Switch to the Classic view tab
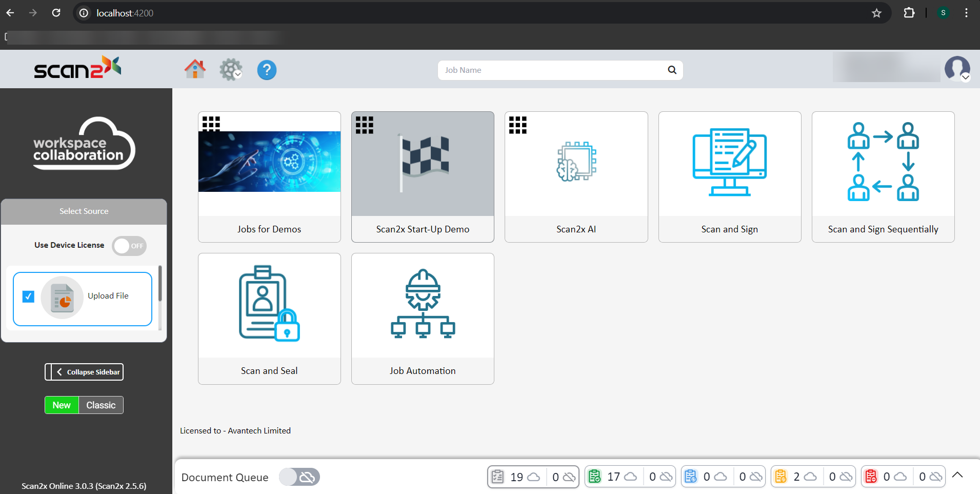This screenshot has width=980, height=494. [x=101, y=405]
